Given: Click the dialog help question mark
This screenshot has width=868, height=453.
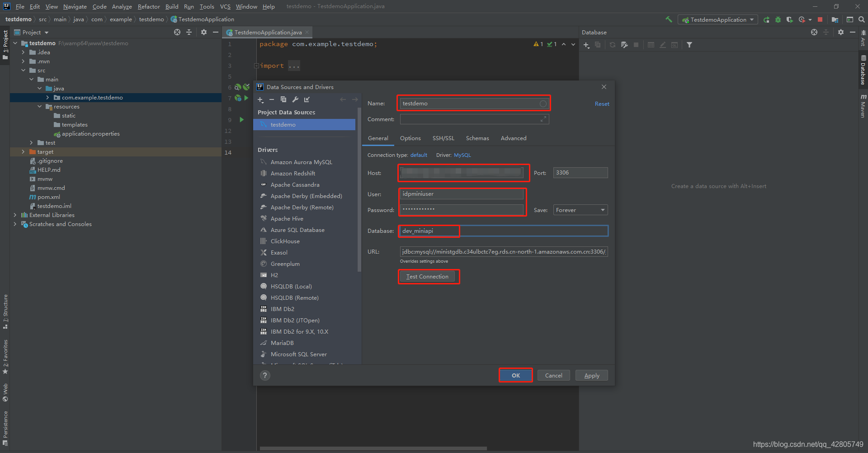Looking at the screenshot, I should [x=265, y=375].
